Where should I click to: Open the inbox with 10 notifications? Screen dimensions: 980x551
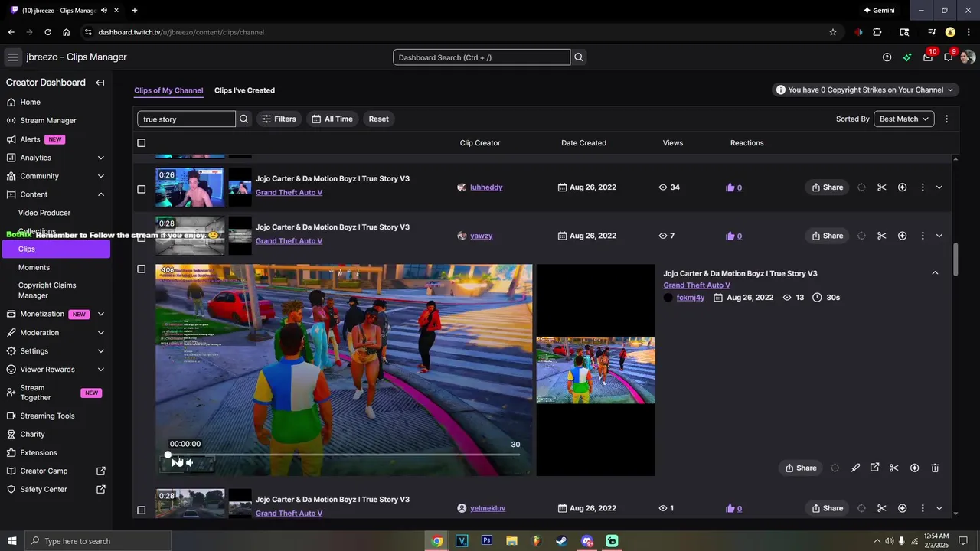pyautogui.click(x=928, y=57)
